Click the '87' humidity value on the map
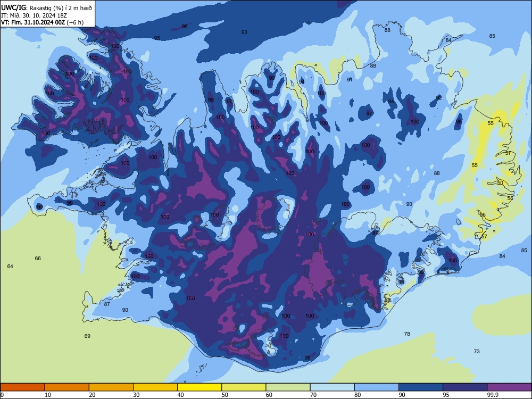Image resolution: width=532 pixels, height=399 pixels. (x=107, y=304)
